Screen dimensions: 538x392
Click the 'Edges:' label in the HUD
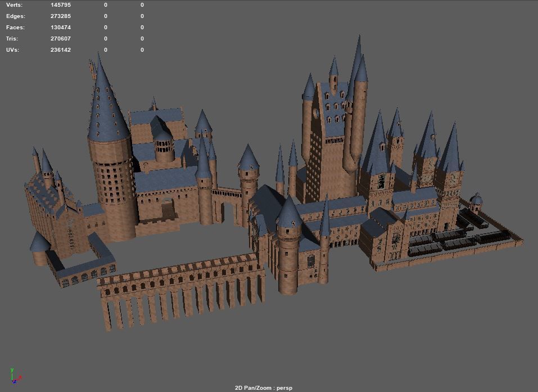pos(15,16)
